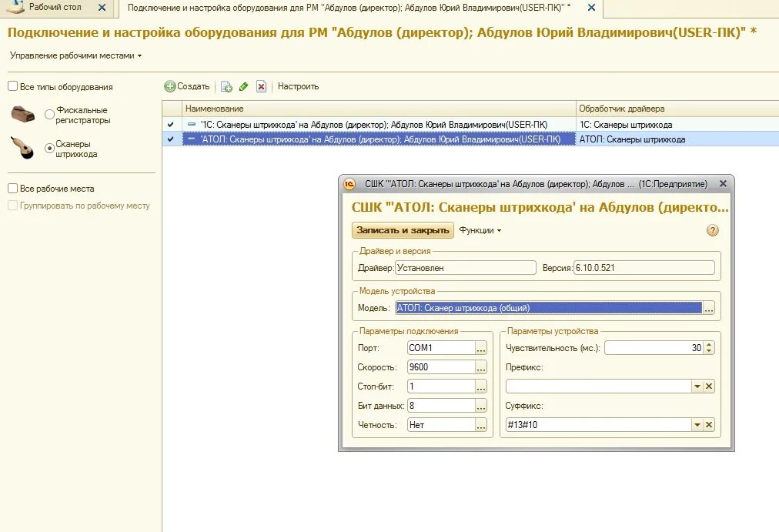Click the Обработчик драйвера column header

tap(677, 109)
